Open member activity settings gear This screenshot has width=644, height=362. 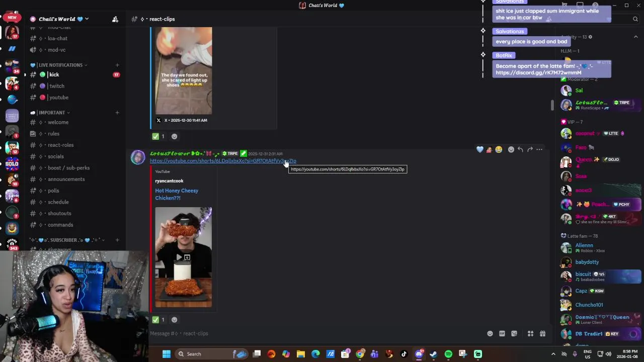point(590,37)
